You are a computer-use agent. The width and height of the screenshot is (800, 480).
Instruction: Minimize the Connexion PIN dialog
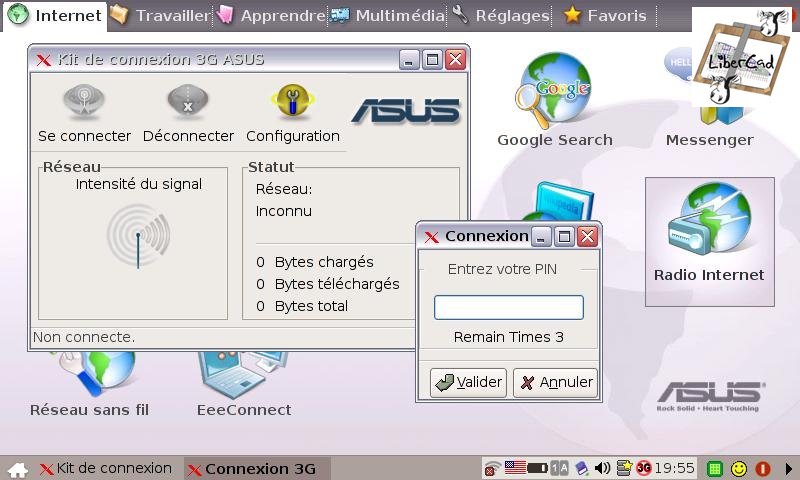(x=541, y=237)
